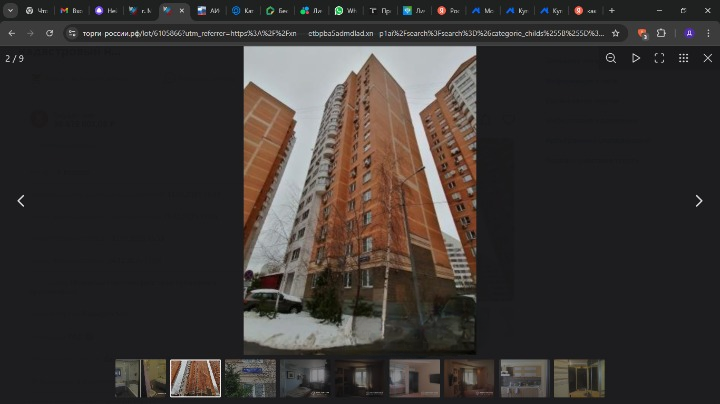Viewport: 720px width, 404px height.
Task: Zoom into the photo with magnifier icon
Action: point(611,58)
